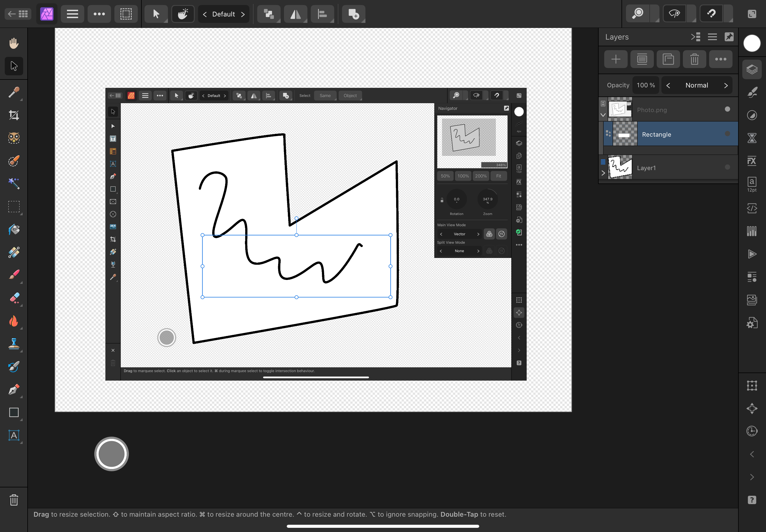This screenshot has height=532, width=766.
Task: Select the Selection Brush tool
Action: (x=14, y=161)
